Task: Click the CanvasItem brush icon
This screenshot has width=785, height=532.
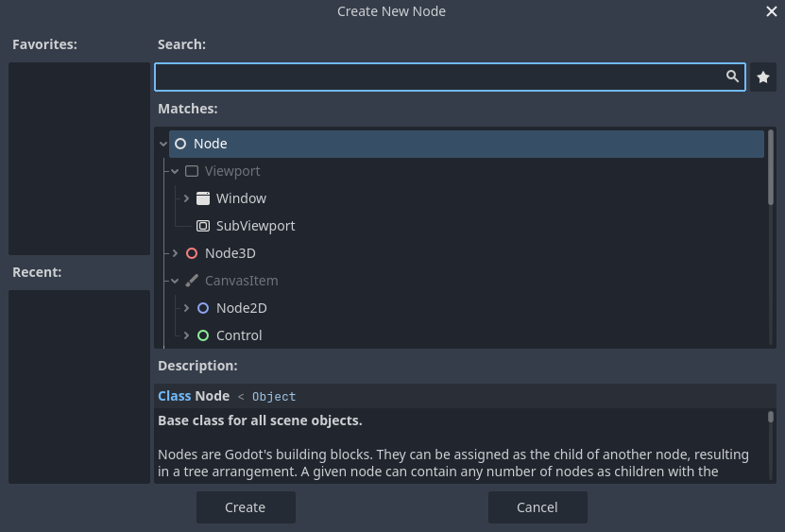Action: click(x=192, y=281)
